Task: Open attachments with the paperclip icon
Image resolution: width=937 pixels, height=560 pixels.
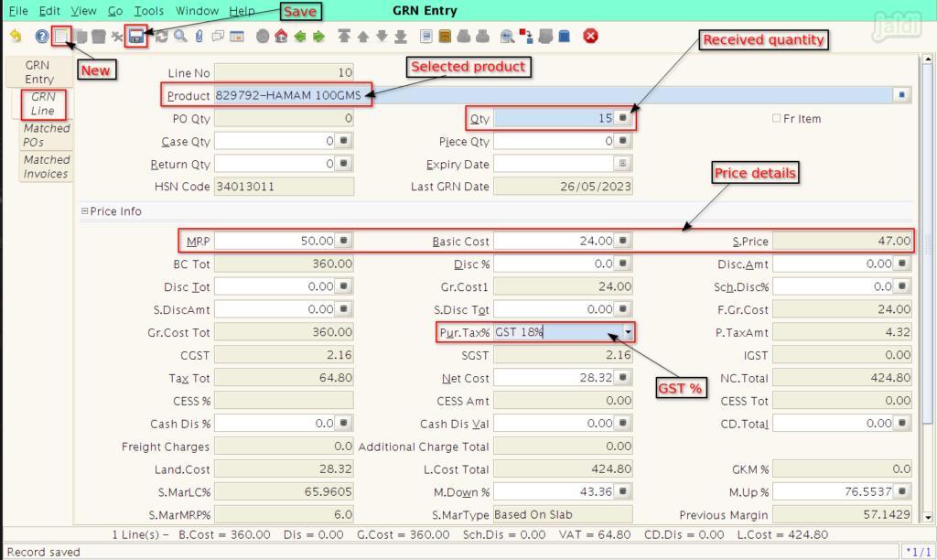Action: (199, 37)
